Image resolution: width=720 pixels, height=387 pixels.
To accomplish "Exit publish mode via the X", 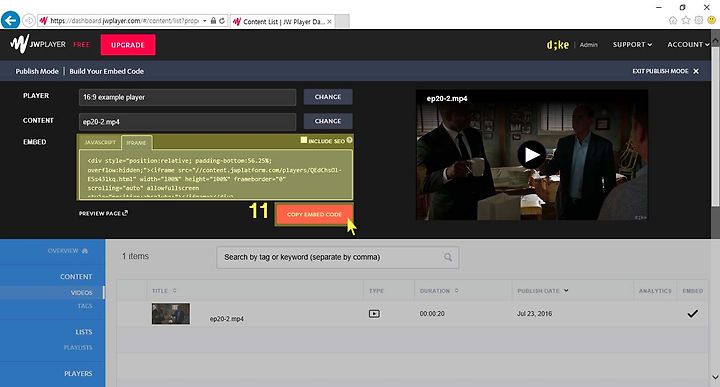I will pyautogui.click(x=696, y=71).
